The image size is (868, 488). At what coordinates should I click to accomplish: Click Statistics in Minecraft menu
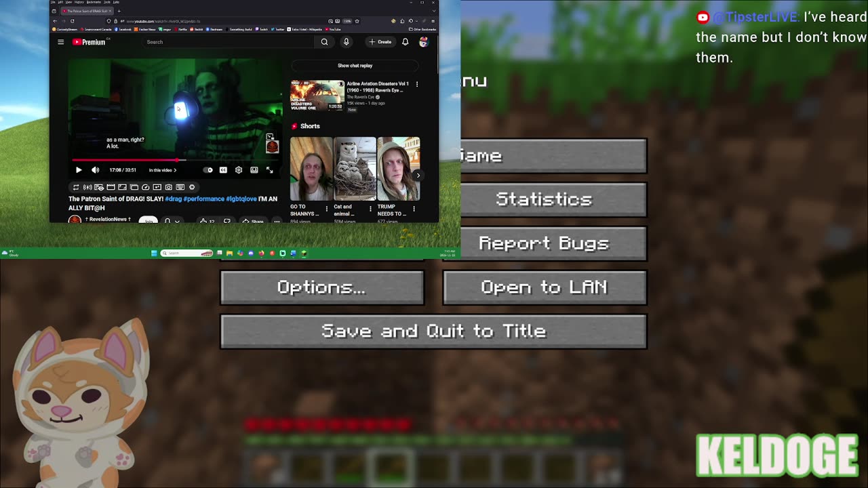point(545,199)
